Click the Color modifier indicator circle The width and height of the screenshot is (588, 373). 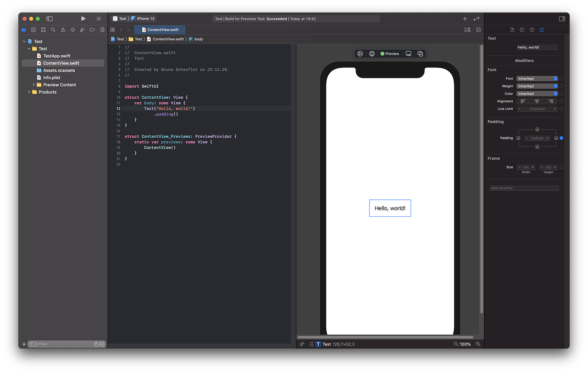(561, 94)
